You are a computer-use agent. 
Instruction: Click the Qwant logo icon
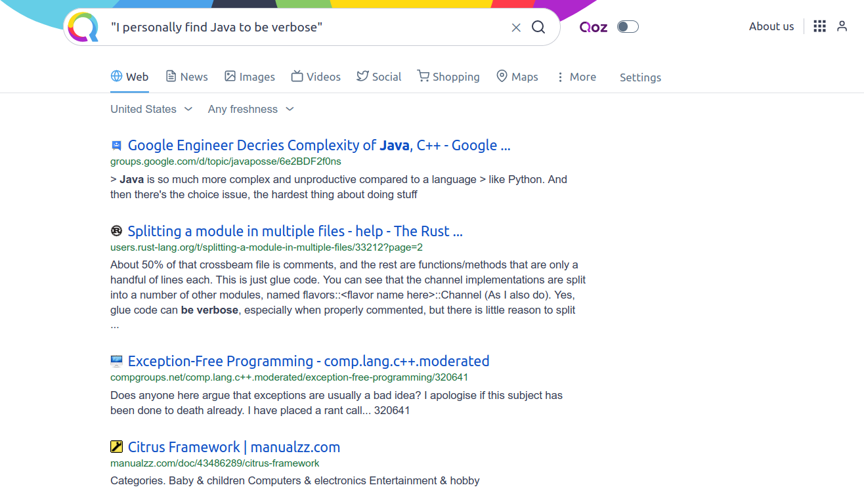pos(83,27)
